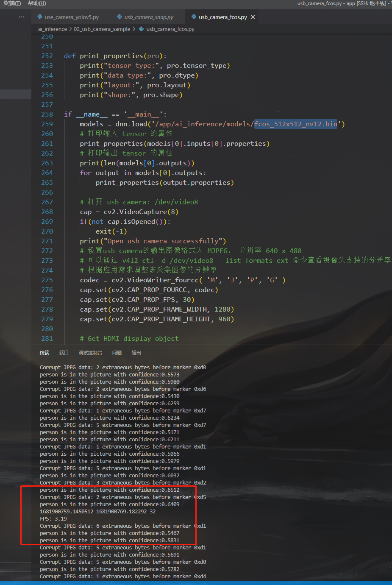The image size is (392, 585).
Task: Select the usb_camera_fcos.py editor tab
Action: pos(223,17)
